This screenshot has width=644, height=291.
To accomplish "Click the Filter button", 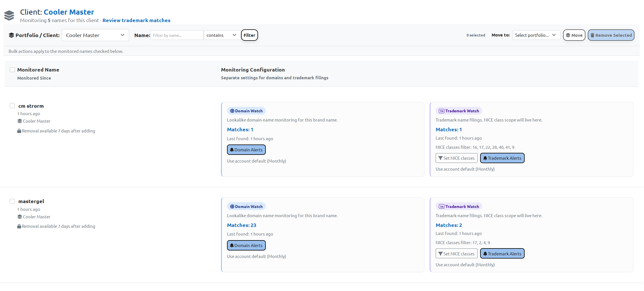I will [x=249, y=35].
